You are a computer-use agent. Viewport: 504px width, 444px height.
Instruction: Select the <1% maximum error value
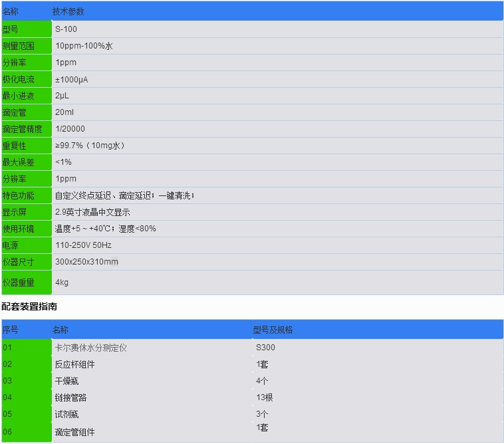click(63, 162)
